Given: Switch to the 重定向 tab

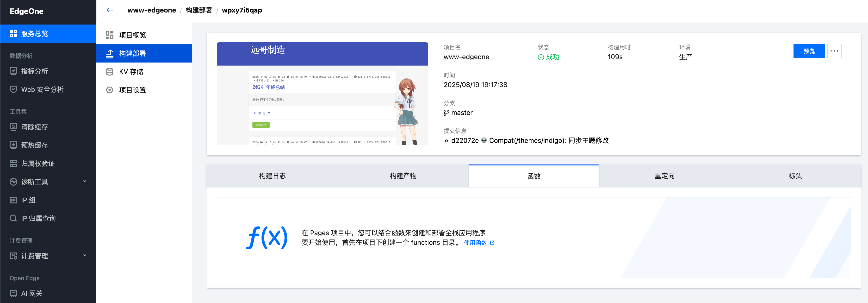Looking at the screenshot, I should 664,176.
